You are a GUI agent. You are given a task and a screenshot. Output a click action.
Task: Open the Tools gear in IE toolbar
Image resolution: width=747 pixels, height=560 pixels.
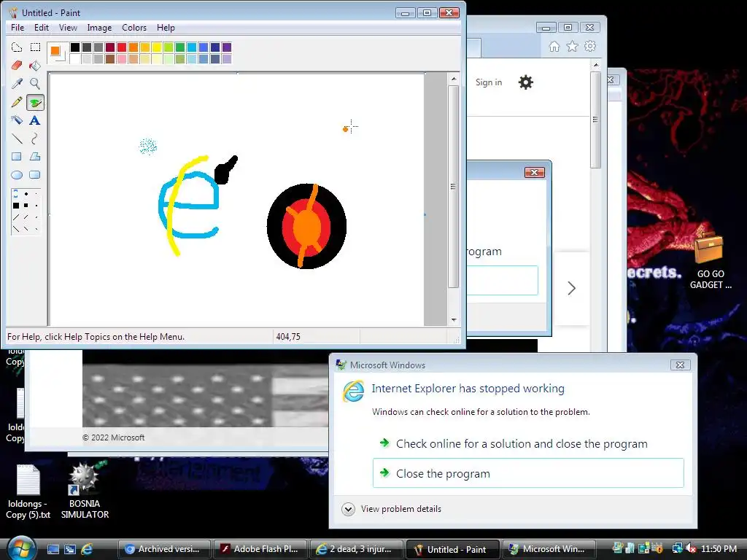click(590, 46)
